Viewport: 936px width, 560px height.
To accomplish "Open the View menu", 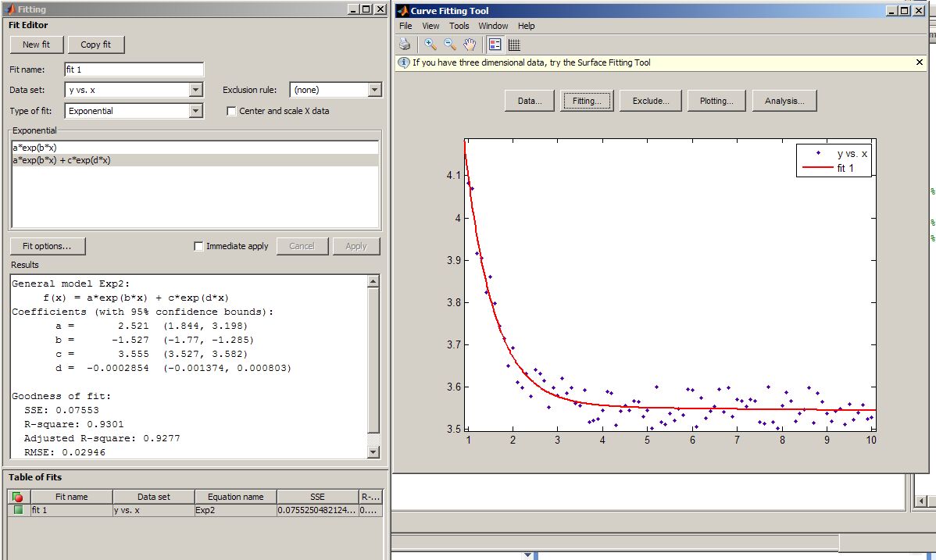I will [430, 26].
